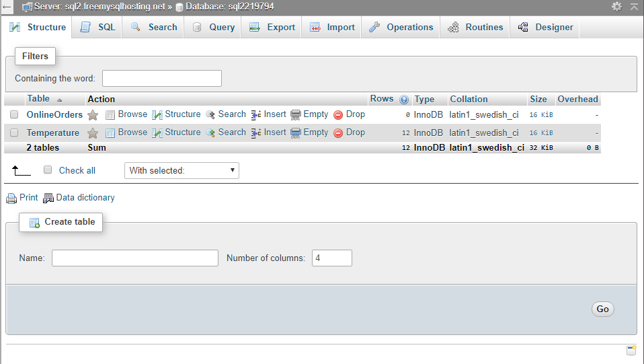Screen dimensions: 644x364
Task: Sort by Table column header
Action: (38, 99)
